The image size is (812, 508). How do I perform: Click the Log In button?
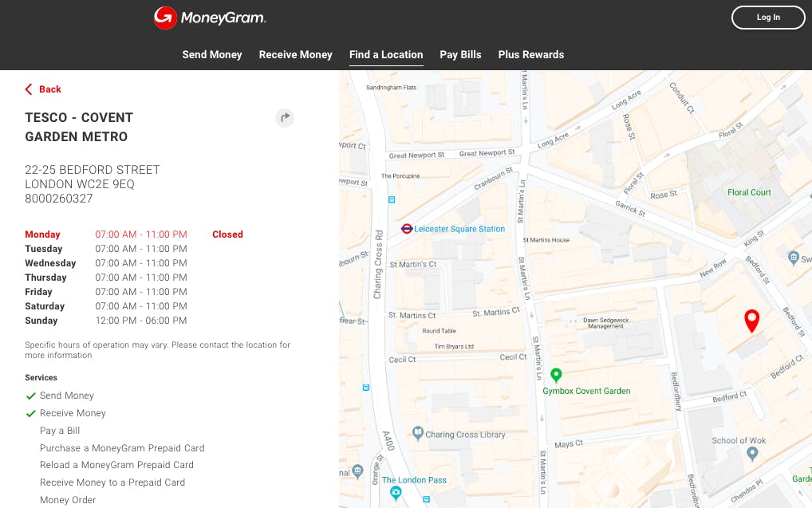pos(767,17)
